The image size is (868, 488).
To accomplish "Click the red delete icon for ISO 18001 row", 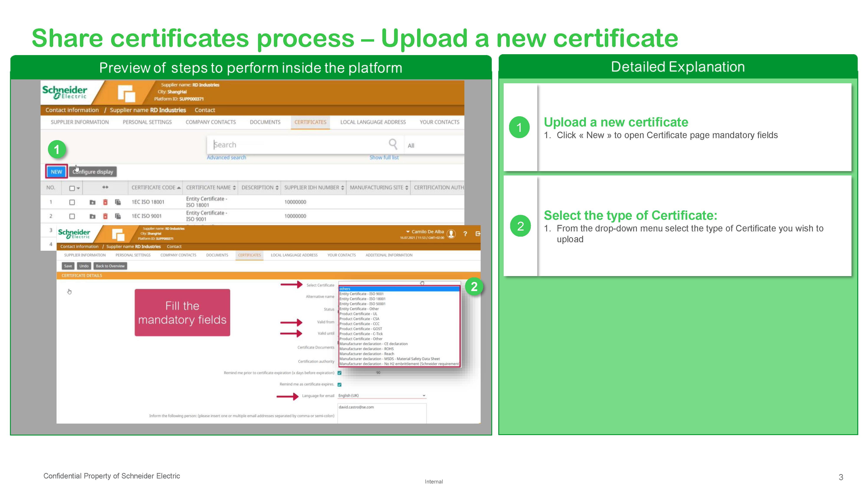I will 105,202.
